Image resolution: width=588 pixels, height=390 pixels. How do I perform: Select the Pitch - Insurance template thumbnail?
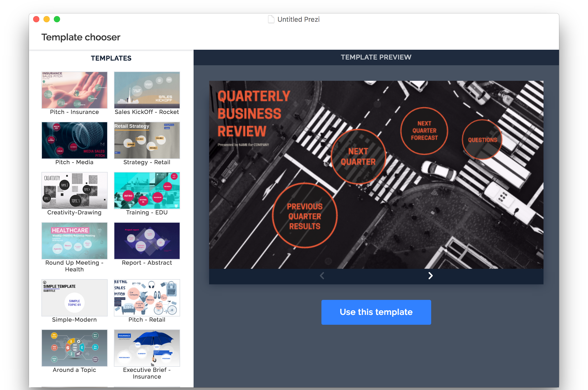point(75,90)
